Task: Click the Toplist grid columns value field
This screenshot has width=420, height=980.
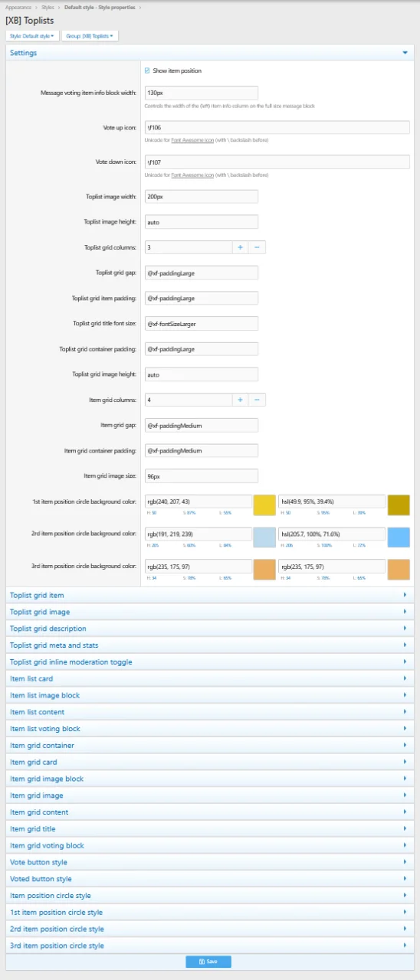Action: (x=188, y=247)
